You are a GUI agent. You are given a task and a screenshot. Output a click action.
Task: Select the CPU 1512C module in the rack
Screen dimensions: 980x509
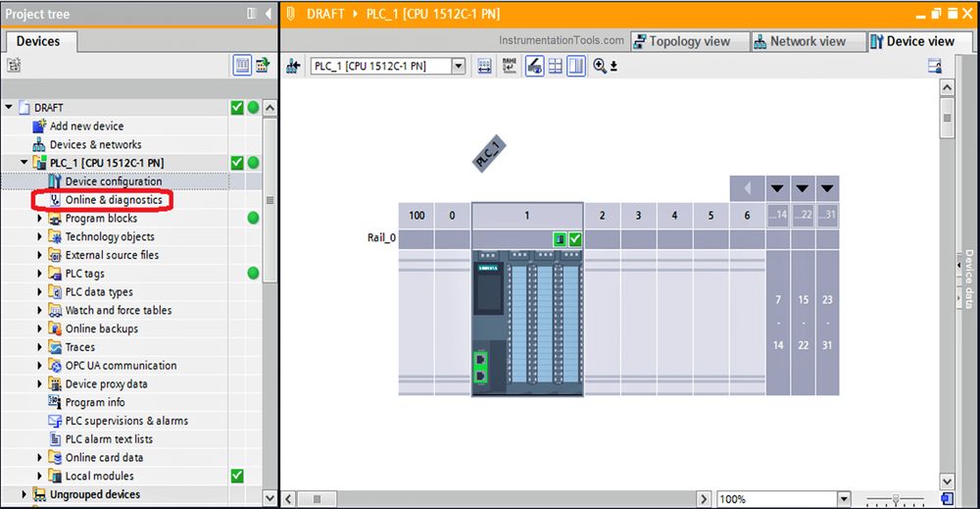[x=527, y=322]
